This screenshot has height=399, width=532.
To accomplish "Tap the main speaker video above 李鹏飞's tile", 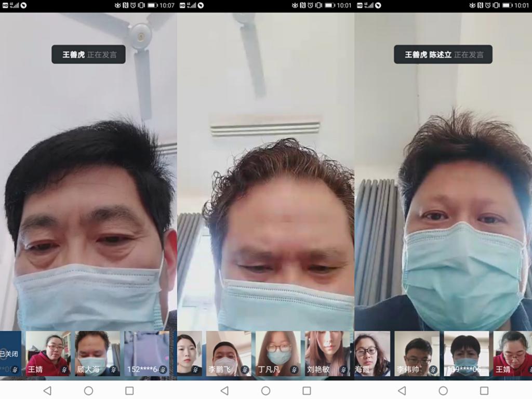I will coord(265,208).
